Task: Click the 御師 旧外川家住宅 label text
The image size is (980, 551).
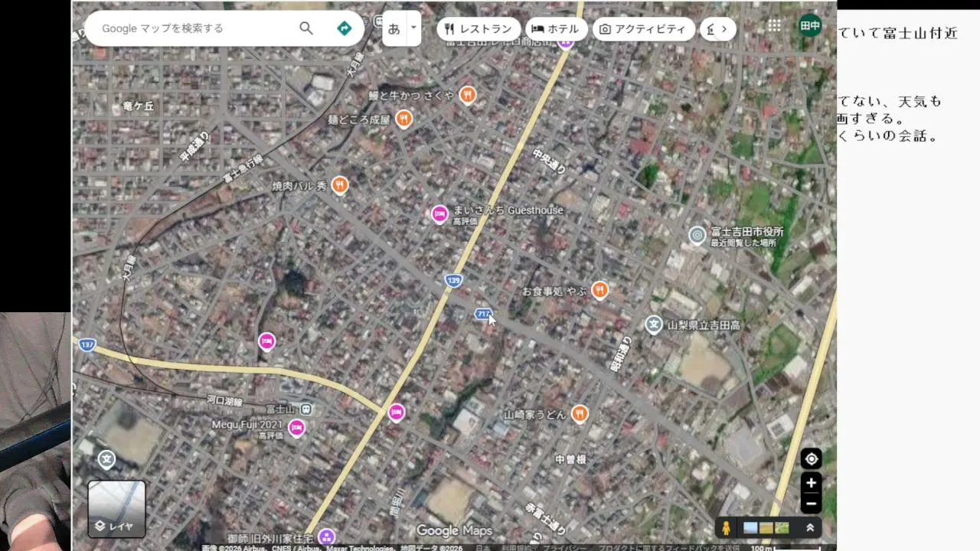Action: (x=269, y=539)
